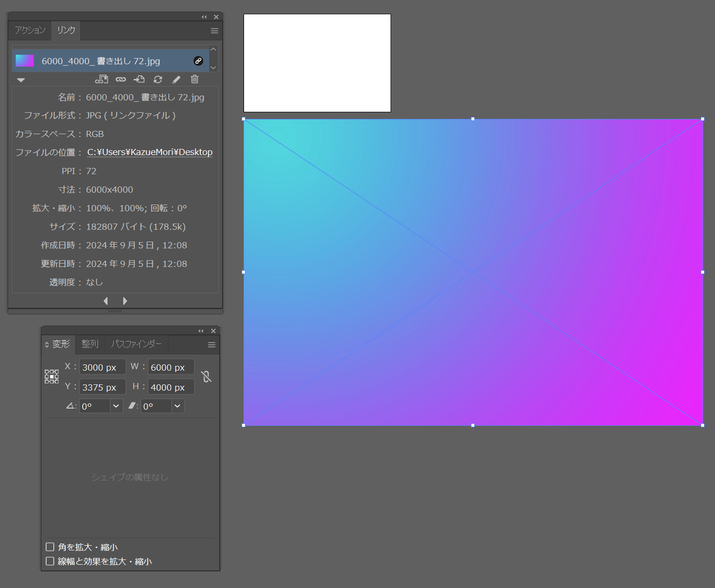The width and height of the screenshot is (715, 588).
Task: Click the Relink chain icon
Action: (121, 79)
